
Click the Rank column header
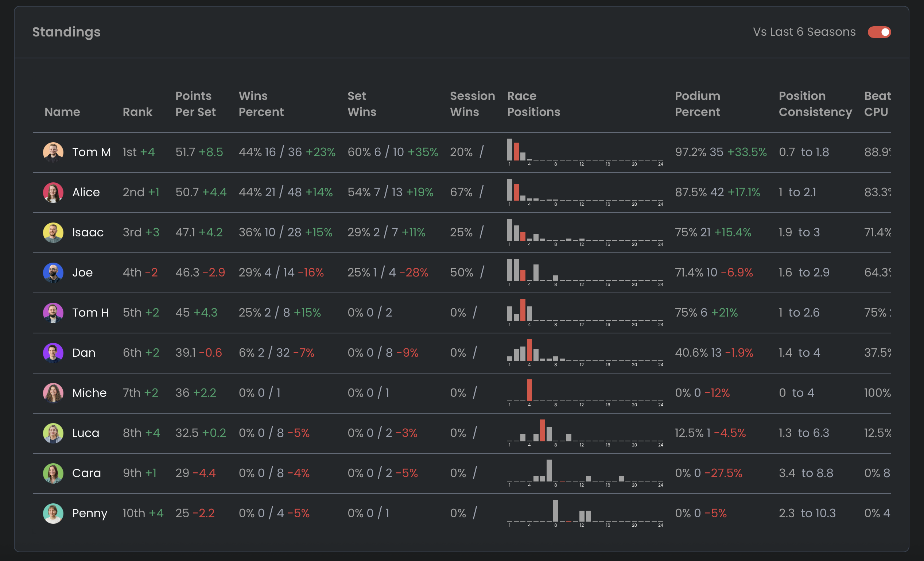[x=137, y=112]
